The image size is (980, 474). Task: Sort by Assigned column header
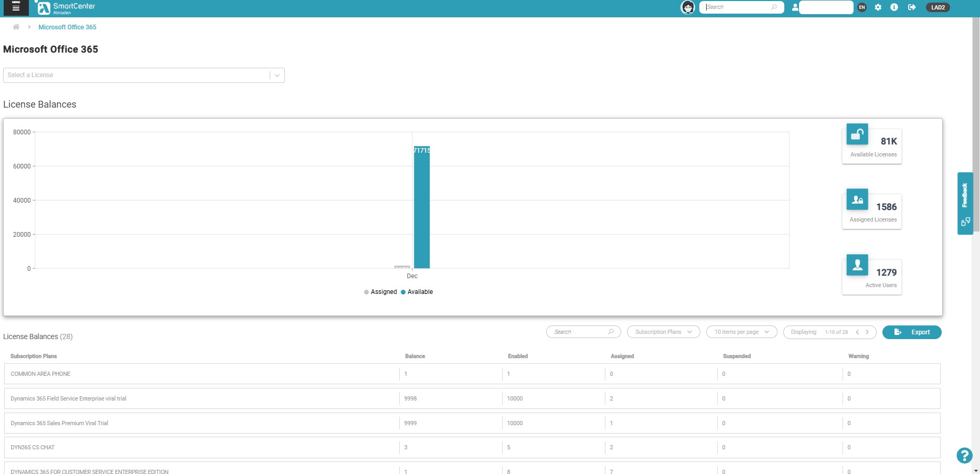(x=622, y=356)
